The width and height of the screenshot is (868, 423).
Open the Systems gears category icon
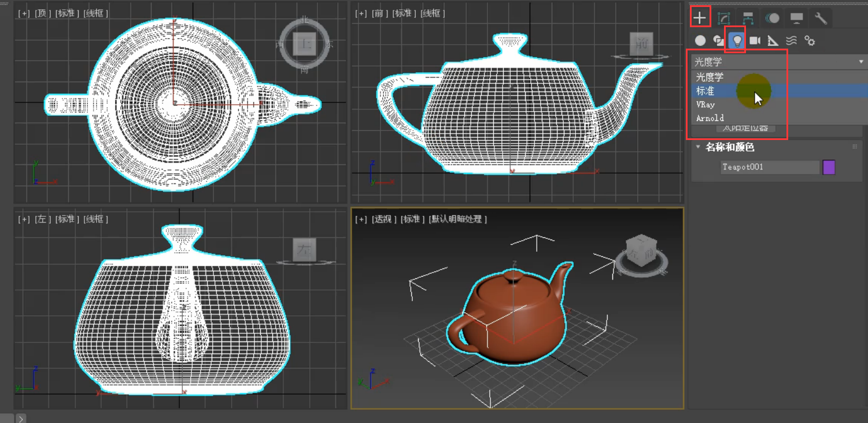[810, 41]
